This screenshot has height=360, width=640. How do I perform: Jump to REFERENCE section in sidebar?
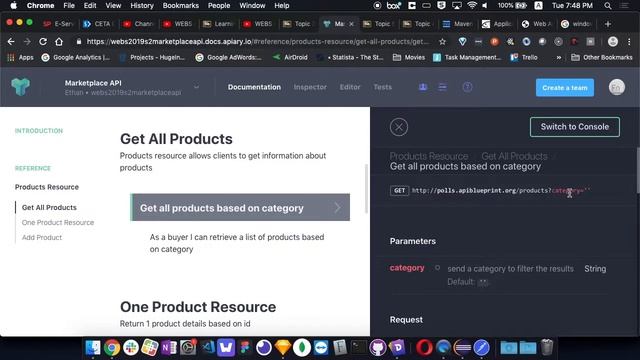(x=33, y=168)
